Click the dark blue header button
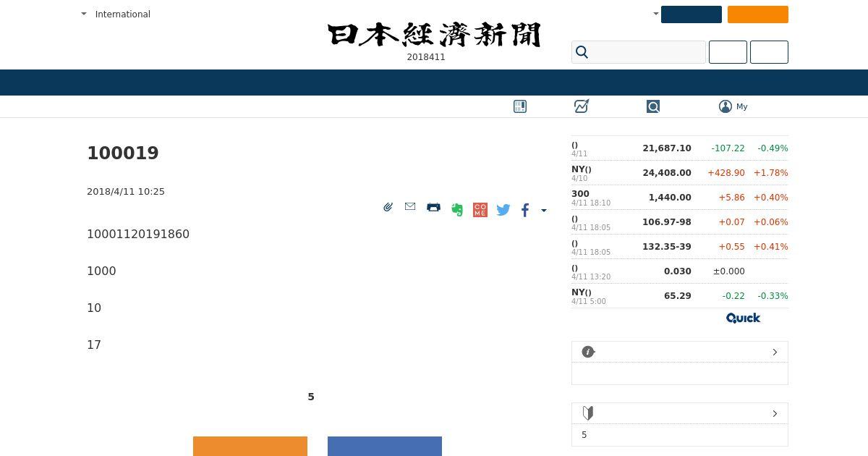The image size is (868, 456). (x=692, y=14)
